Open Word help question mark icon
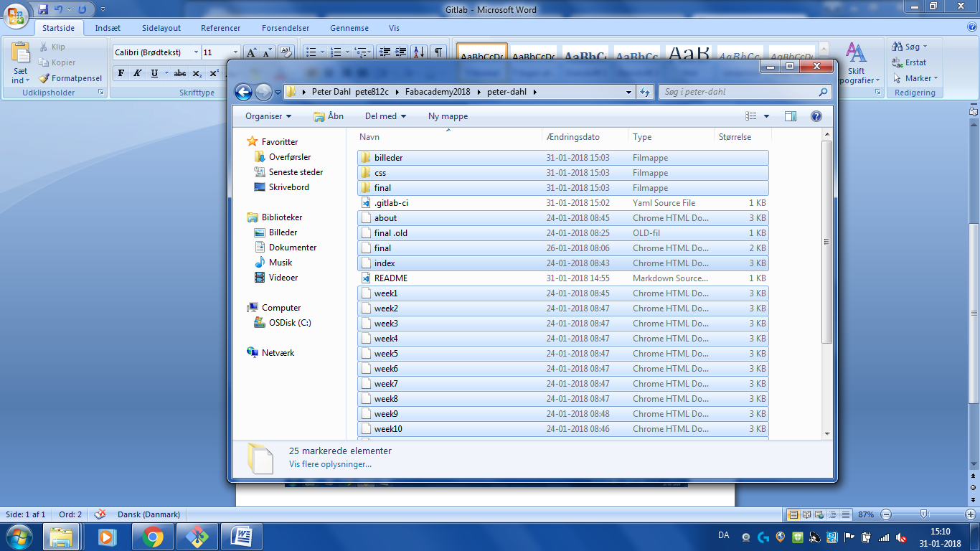Screen dimensions: 980x551 [x=972, y=27]
